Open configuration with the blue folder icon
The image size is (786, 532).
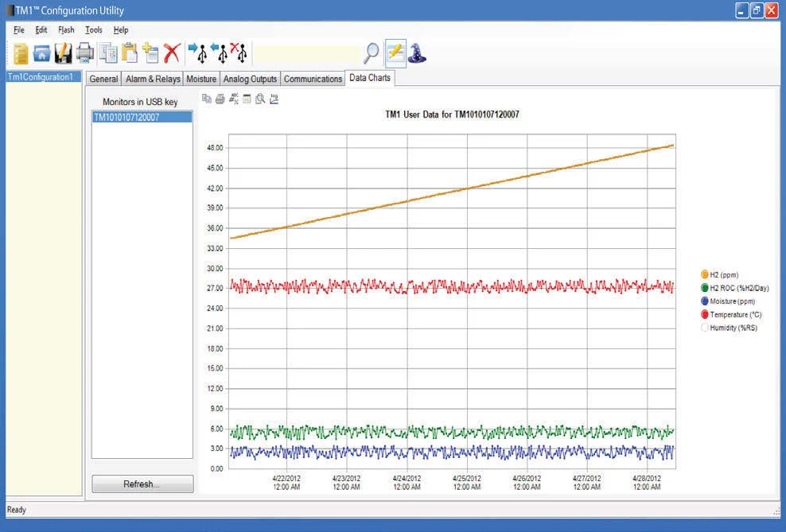41,53
